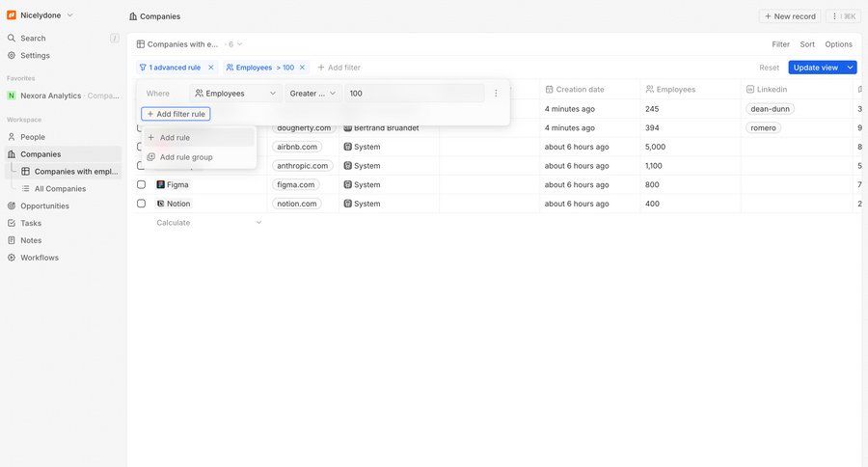
Task: Open the Tasks sidebar item
Action: click(31, 223)
